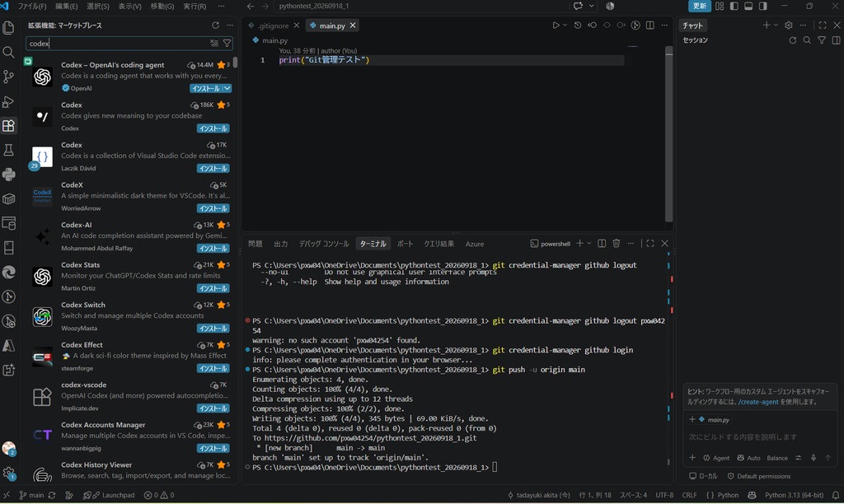Customize layout icon in title bar
Viewport: 844px width, 504px height.
click(x=720, y=6)
